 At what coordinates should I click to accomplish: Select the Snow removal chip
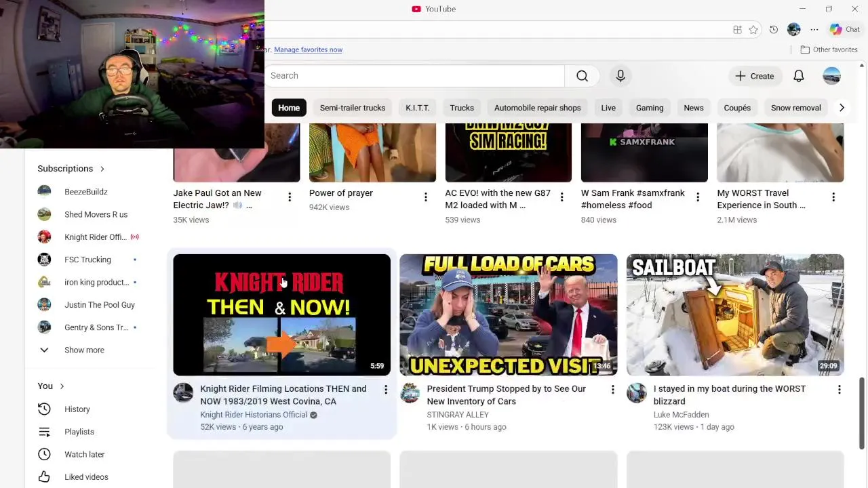pyautogui.click(x=796, y=108)
